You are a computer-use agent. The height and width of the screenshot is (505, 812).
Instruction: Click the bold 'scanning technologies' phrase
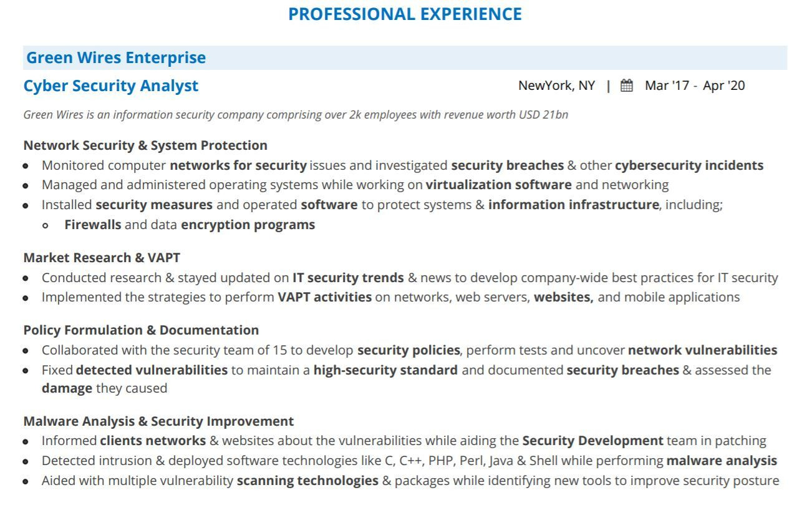click(x=307, y=481)
